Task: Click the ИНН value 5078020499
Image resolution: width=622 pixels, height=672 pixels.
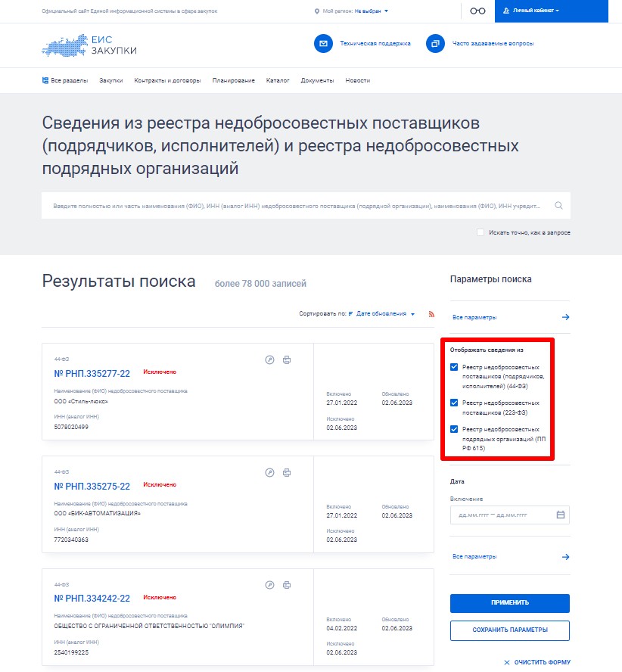Action: pyautogui.click(x=71, y=427)
